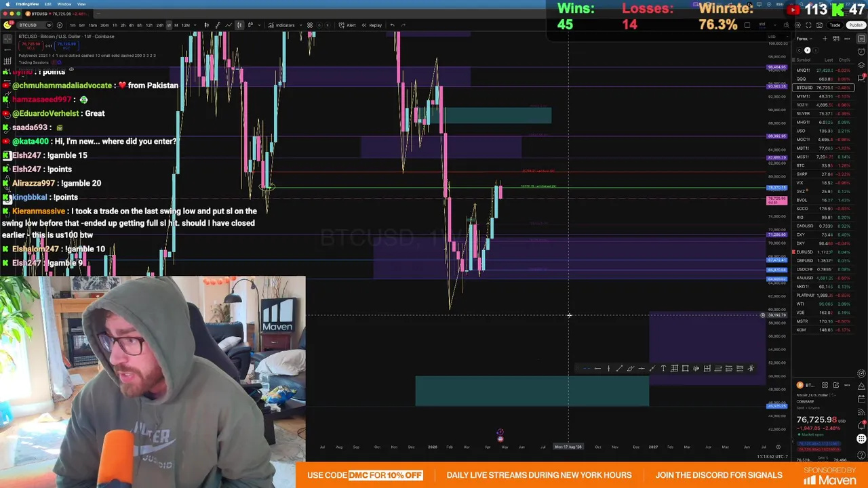Viewport: 868px width, 488px height.
Task: Select the trend line tool in left toolbar
Action: coord(7,49)
